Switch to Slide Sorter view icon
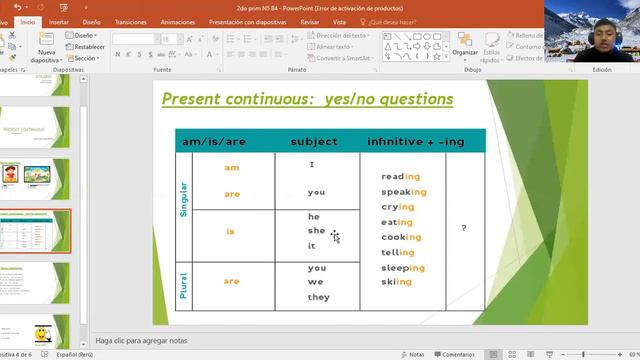640x360 pixels. pyautogui.click(x=512, y=354)
